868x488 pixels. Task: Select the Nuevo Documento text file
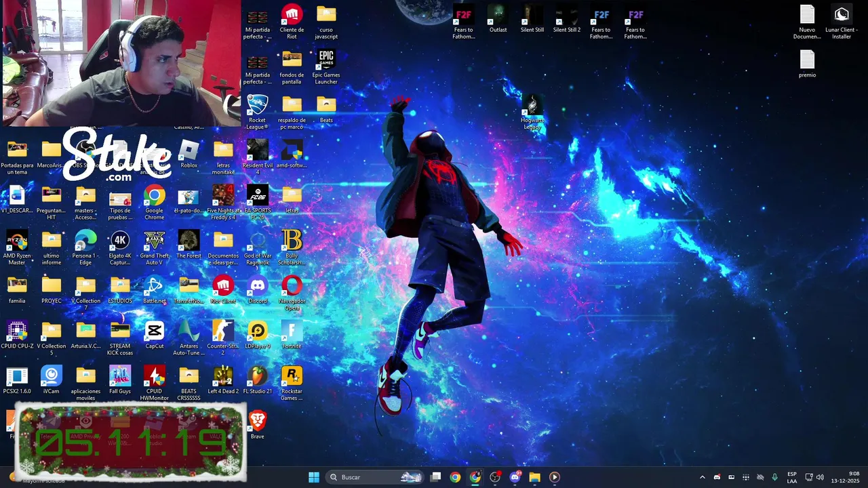pyautogui.click(x=807, y=22)
